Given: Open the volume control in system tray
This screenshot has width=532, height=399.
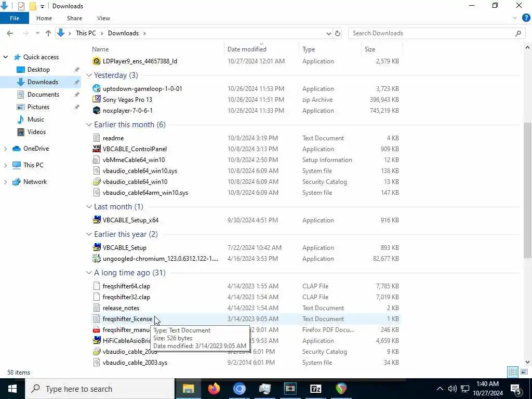Looking at the screenshot, I should 452,389.
